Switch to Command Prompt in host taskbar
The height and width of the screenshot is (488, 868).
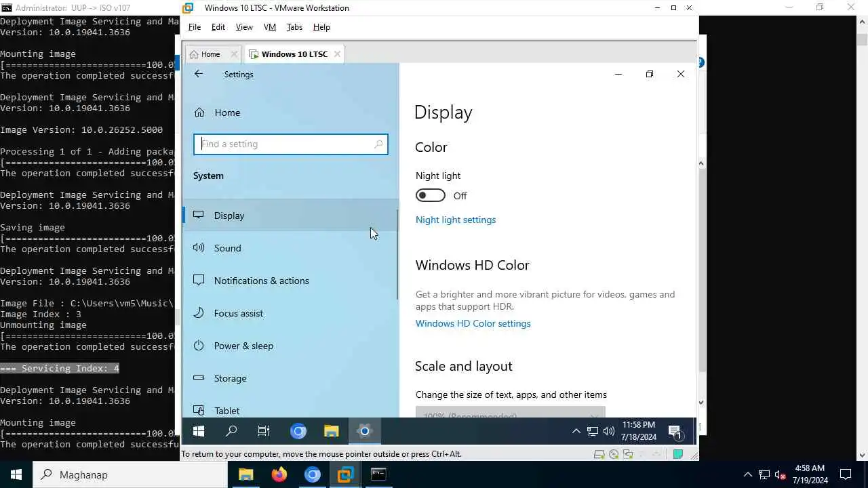point(378,474)
